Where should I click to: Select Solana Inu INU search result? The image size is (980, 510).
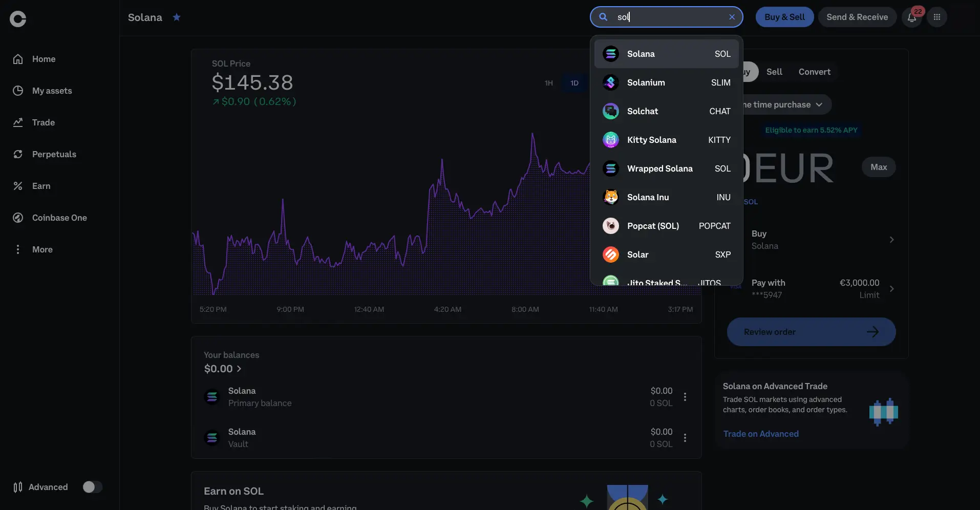[667, 197]
